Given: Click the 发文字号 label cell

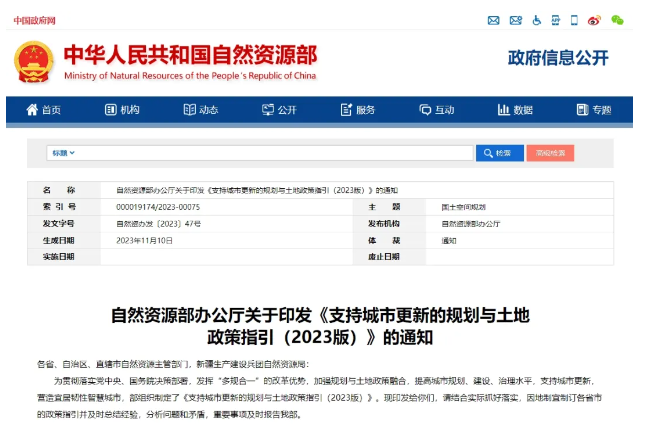Looking at the screenshot, I should (64, 224).
